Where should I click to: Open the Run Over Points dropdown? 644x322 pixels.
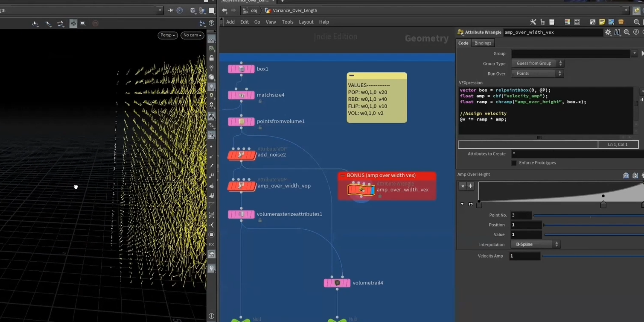pyautogui.click(x=537, y=73)
